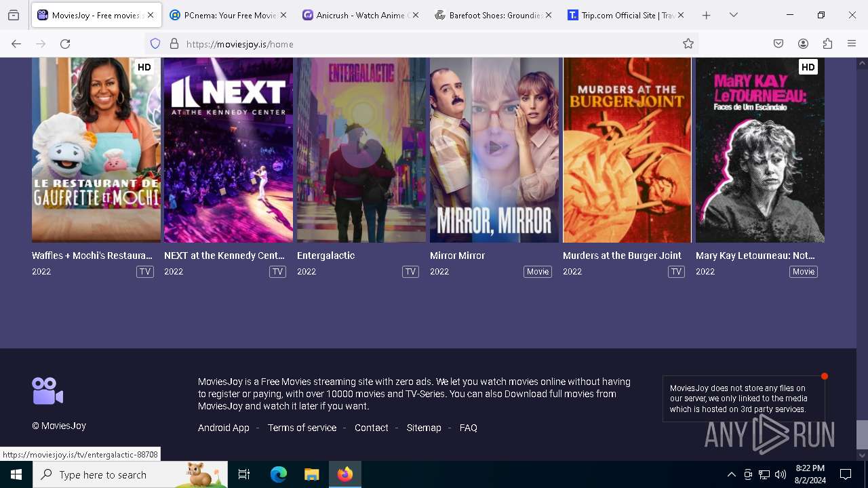Click the page vertical scrollbar thumb
The image size is (868, 488).
click(x=862, y=434)
